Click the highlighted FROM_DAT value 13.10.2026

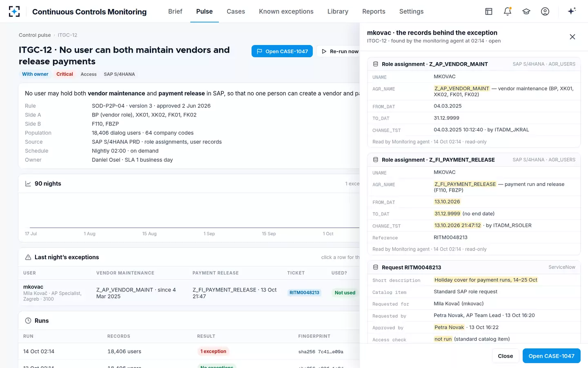[x=447, y=202]
